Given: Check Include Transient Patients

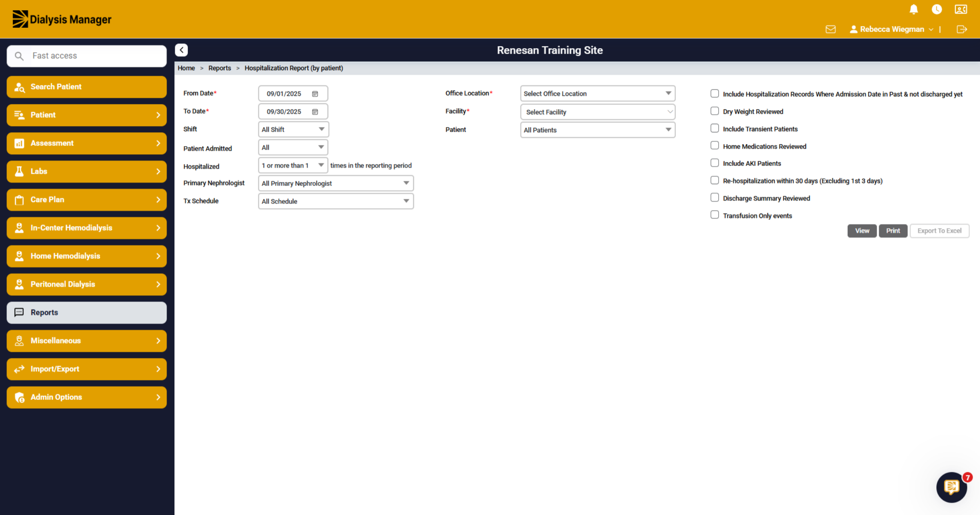Looking at the screenshot, I should (x=715, y=129).
